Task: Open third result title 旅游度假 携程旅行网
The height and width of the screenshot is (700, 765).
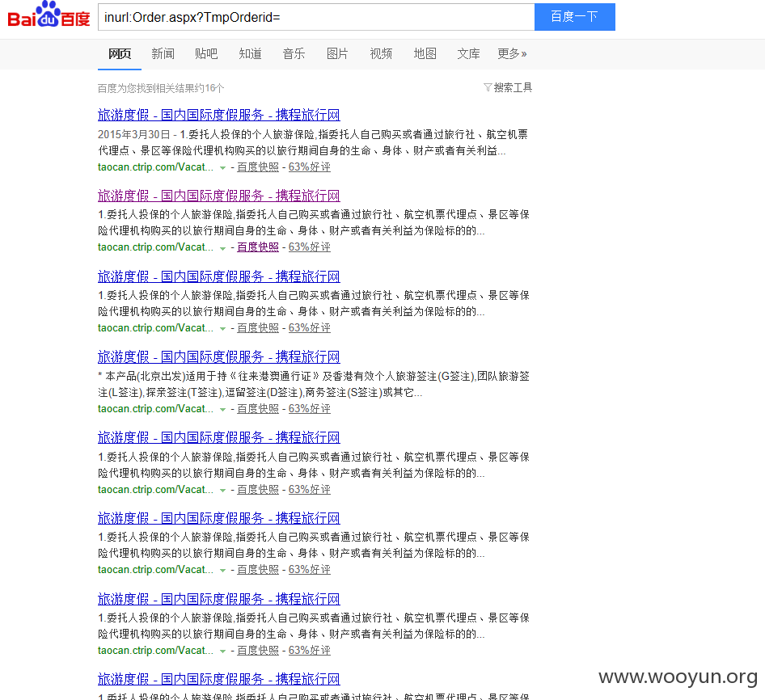Action: click(218, 276)
